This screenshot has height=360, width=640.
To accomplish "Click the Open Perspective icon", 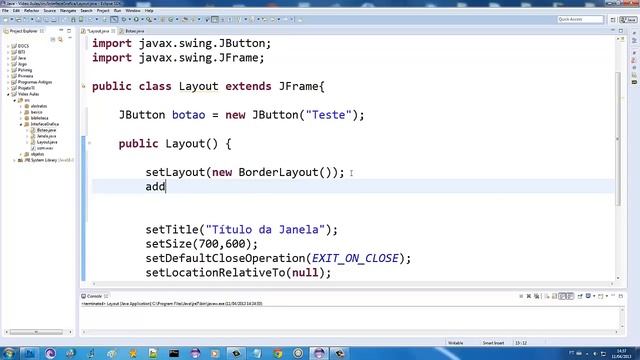I will (613, 20).
